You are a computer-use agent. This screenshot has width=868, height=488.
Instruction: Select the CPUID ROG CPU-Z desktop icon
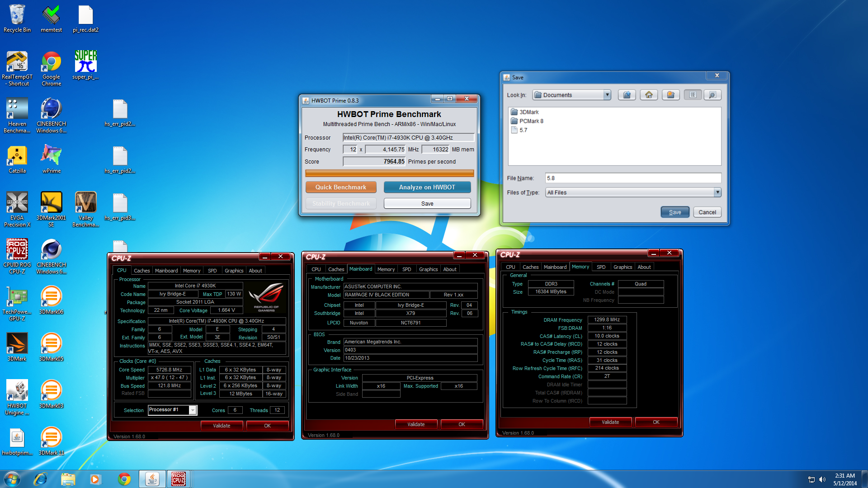click(17, 257)
